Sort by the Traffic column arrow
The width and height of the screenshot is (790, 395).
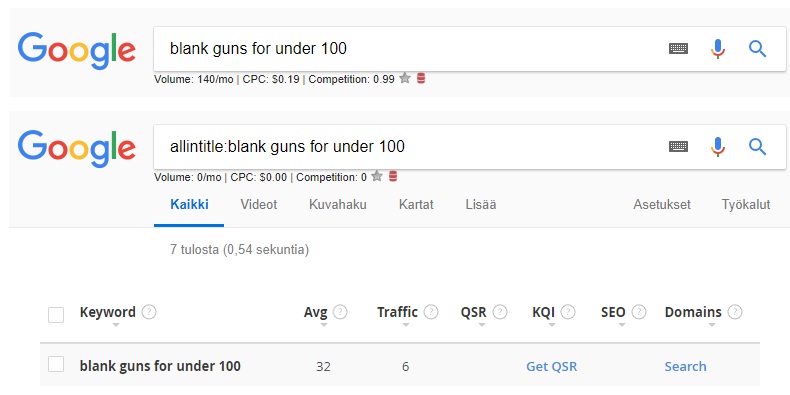(406, 325)
